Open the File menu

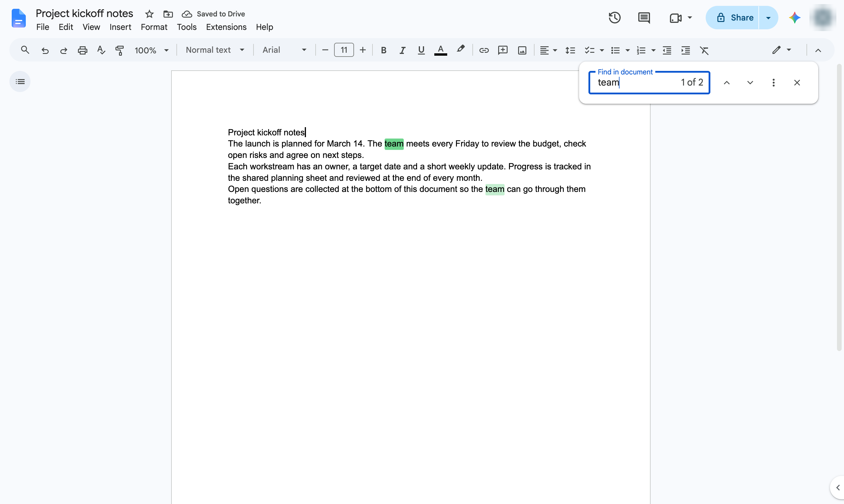(x=42, y=27)
